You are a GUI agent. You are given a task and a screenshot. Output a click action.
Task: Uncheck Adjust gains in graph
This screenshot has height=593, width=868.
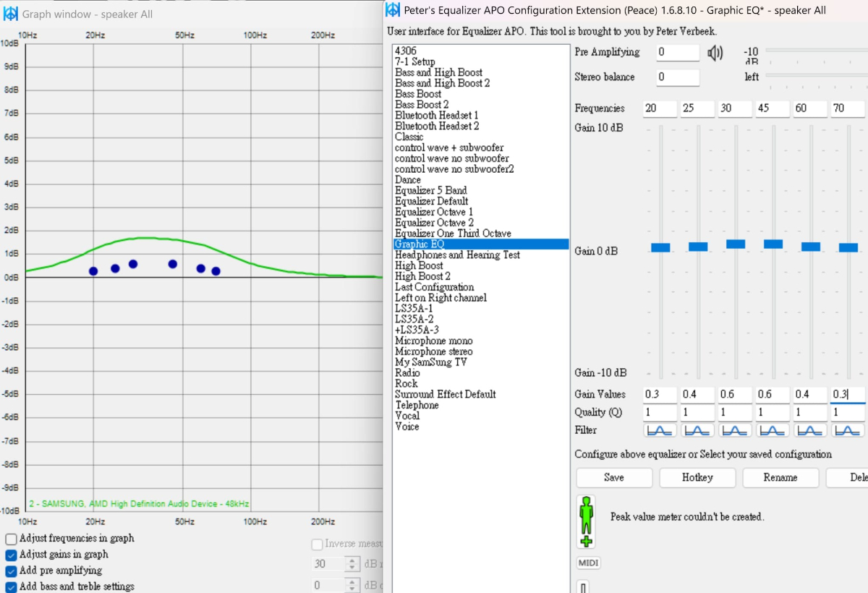click(11, 555)
